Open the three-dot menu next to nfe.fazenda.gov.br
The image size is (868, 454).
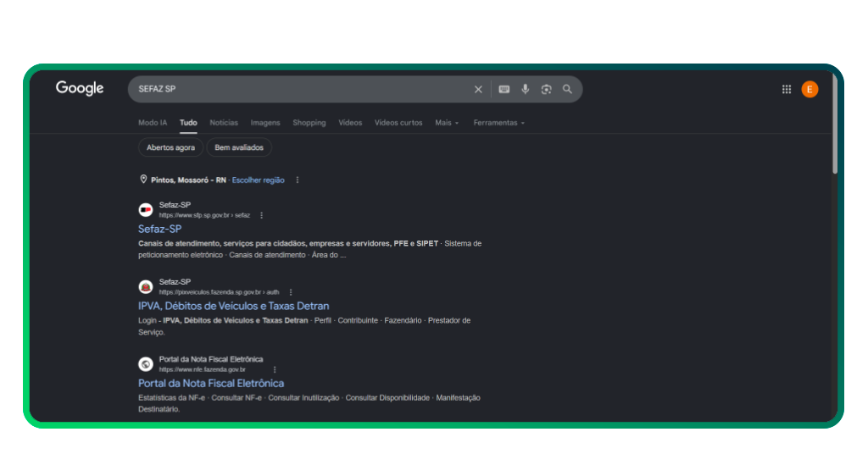[x=275, y=369]
